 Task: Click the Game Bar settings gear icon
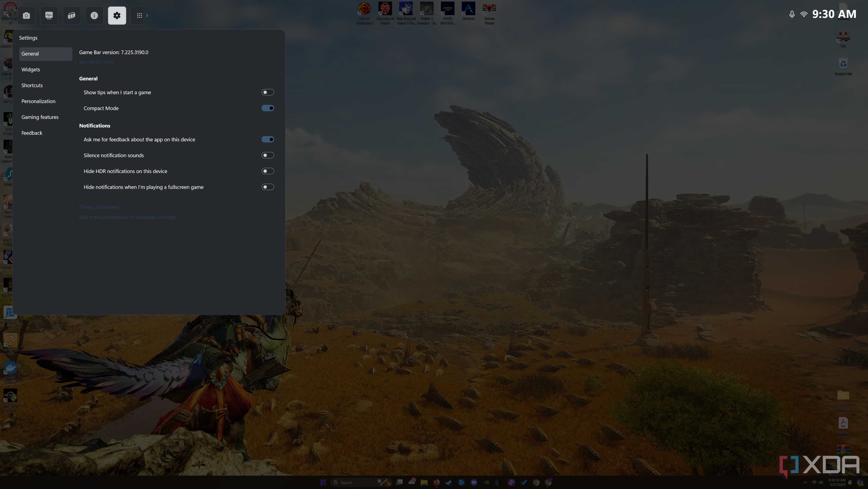tap(117, 15)
